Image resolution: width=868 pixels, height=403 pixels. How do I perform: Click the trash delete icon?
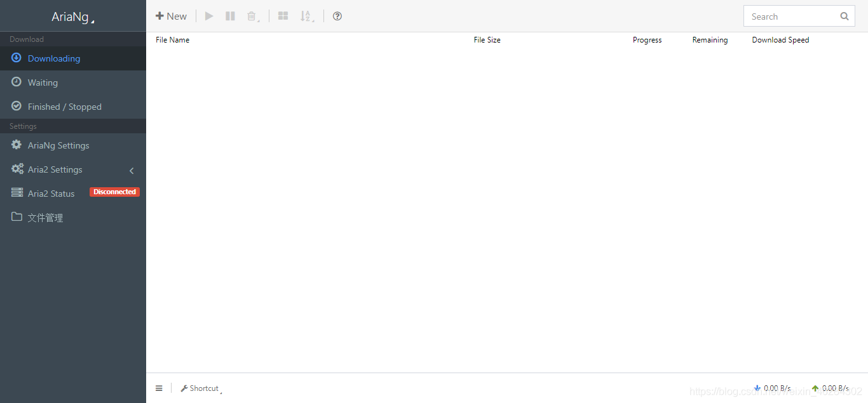(x=252, y=17)
